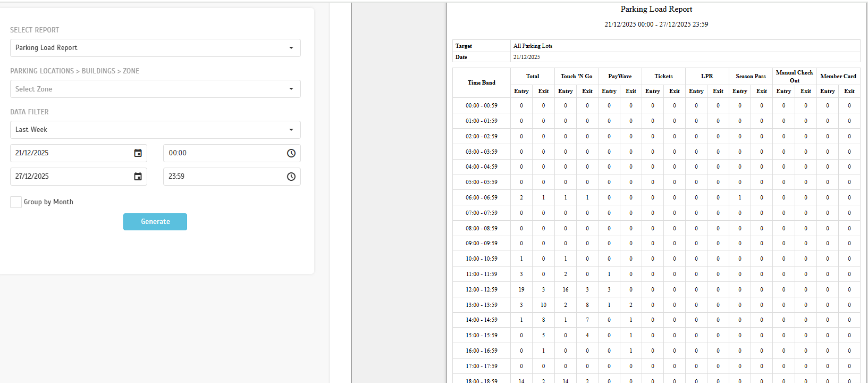Click the PayWave column header
Screen dimensions: 868x383
point(620,76)
